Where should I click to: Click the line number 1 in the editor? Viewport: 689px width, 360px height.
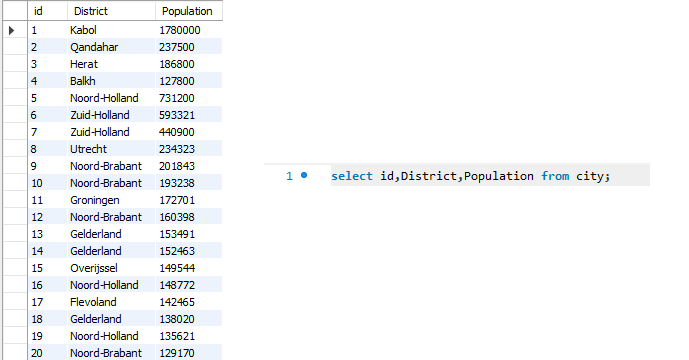click(289, 176)
